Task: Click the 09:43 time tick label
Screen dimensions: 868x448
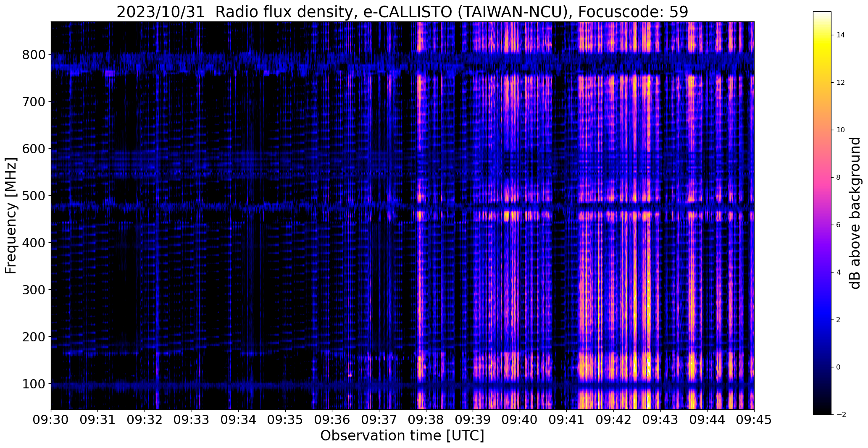Action: click(x=660, y=420)
